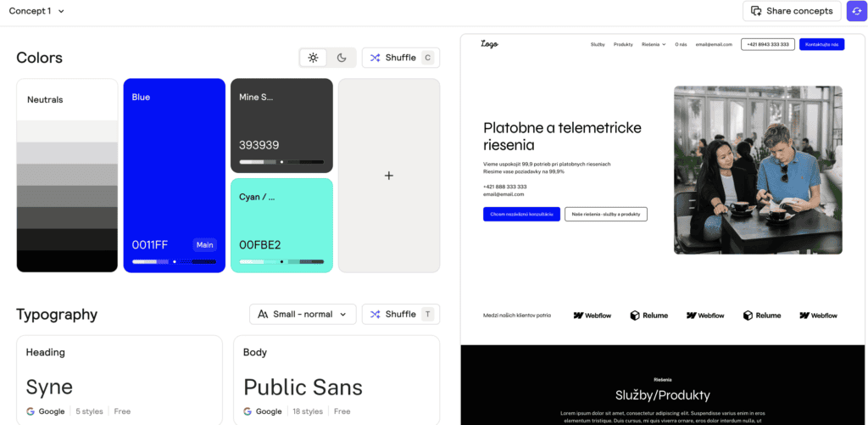Adjust the Mine Shaft shade slider

coord(281,162)
